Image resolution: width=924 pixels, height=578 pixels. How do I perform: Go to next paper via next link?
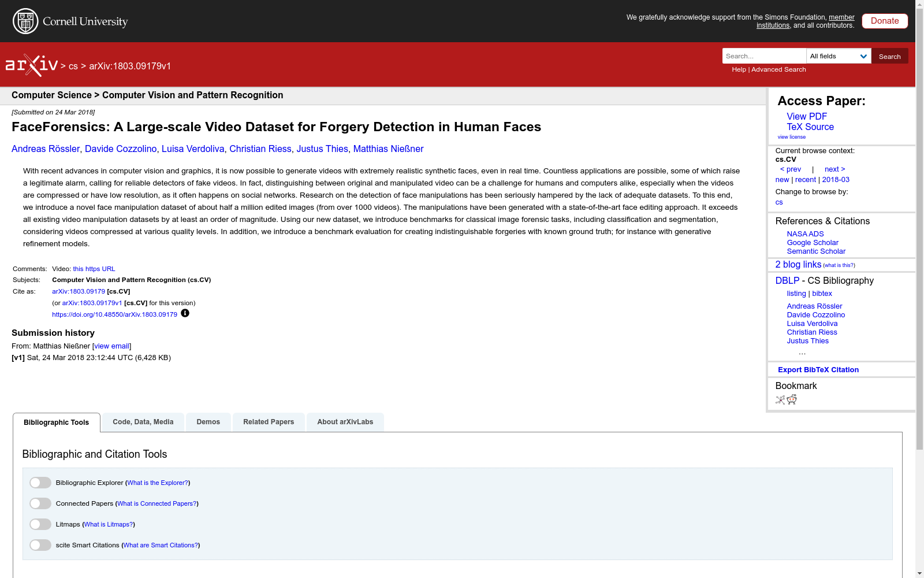tap(835, 169)
